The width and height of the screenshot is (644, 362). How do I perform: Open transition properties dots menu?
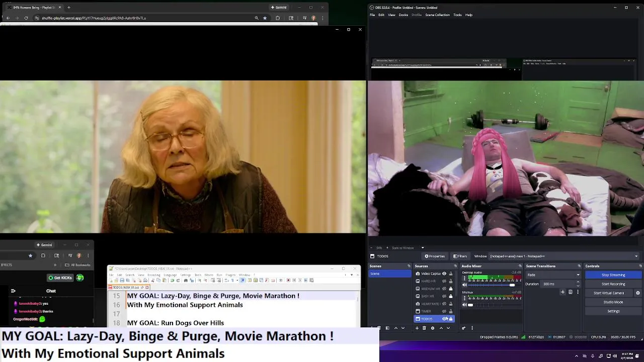click(578, 292)
